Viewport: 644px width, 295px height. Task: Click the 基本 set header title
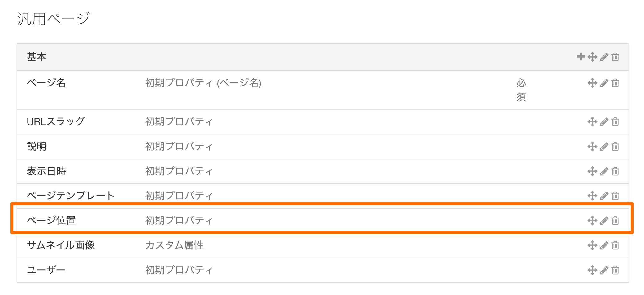(x=37, y=57)
